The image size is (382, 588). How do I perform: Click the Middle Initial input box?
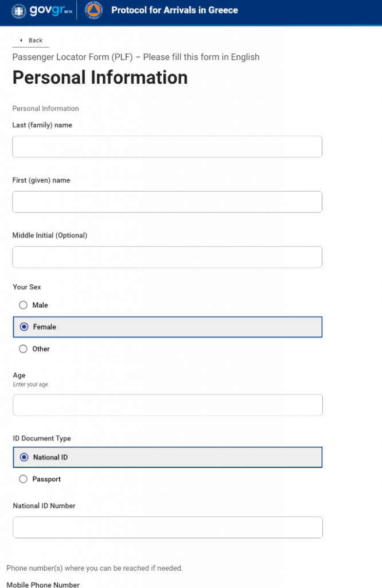tap(167, 257)
